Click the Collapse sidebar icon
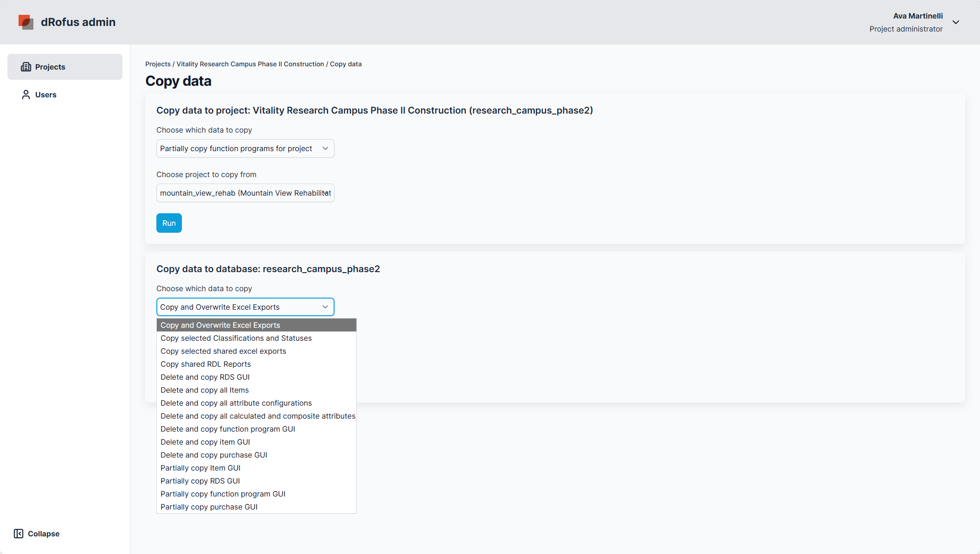The height and width of the screenshot is (554, 980). (19, 534)
